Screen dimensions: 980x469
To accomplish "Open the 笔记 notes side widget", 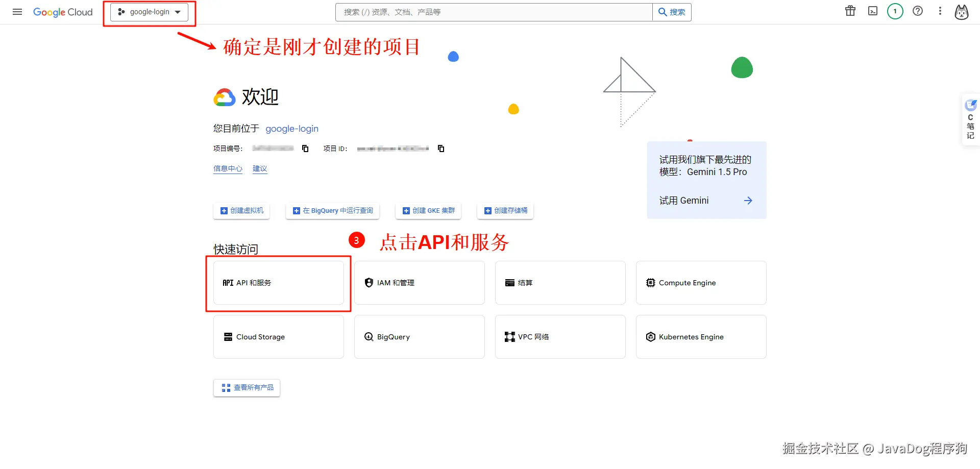I will 970,120.
